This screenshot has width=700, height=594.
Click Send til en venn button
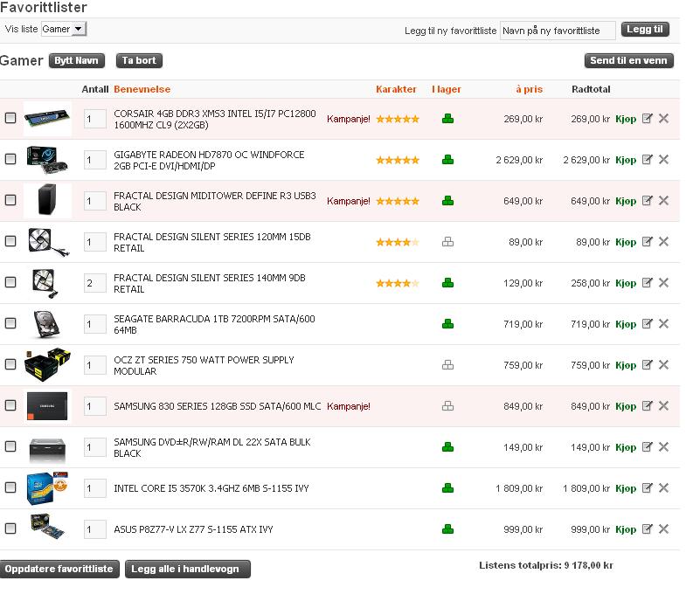click(628, 60)
